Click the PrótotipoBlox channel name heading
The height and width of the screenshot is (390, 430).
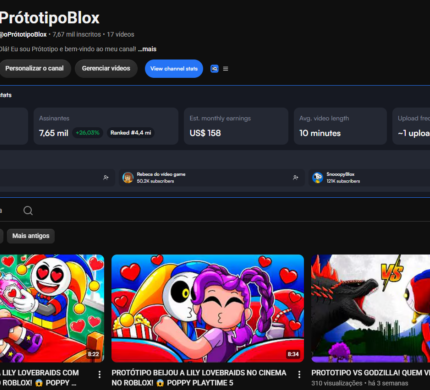50,18
